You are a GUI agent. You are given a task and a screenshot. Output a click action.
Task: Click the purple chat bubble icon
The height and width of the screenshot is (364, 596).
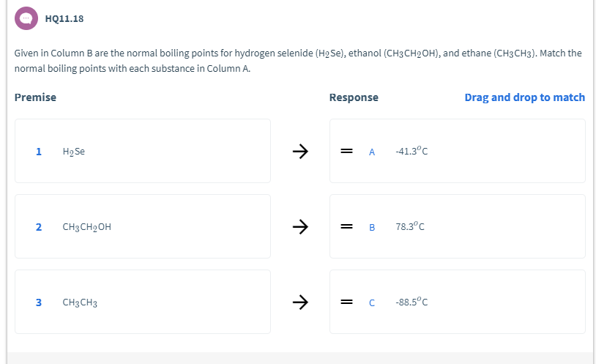[x=26, y=18]
